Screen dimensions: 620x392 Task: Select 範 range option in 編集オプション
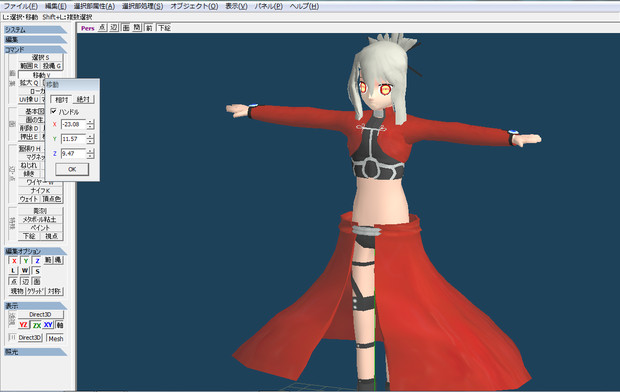coord(48,260)
